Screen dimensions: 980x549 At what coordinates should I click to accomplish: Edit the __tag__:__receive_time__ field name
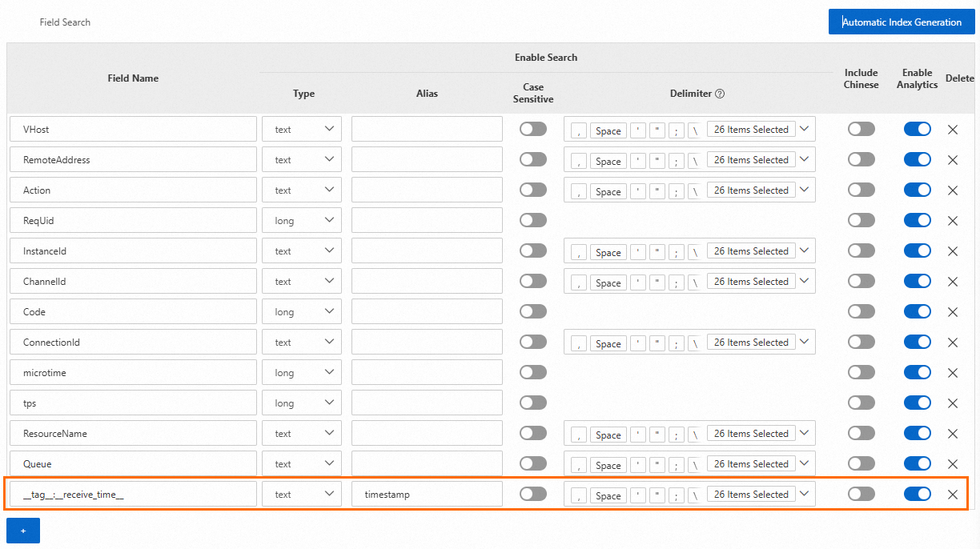134,494
